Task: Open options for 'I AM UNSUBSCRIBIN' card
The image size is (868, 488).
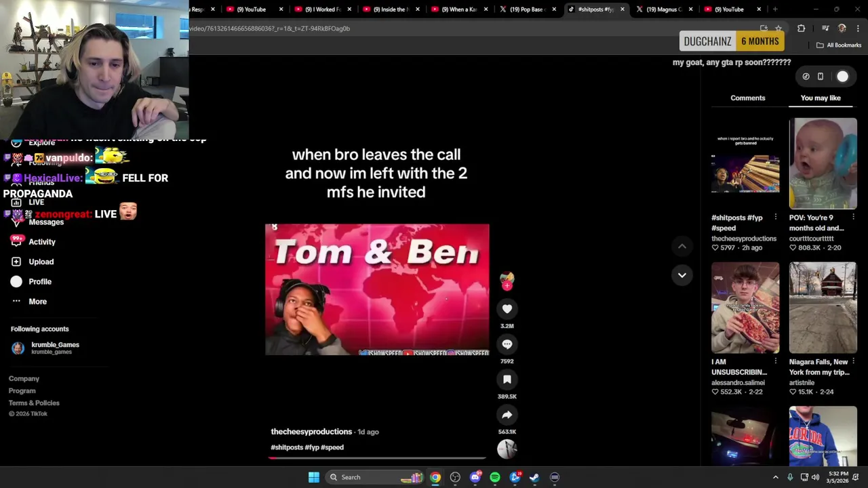Action: (x=775, y=362)
